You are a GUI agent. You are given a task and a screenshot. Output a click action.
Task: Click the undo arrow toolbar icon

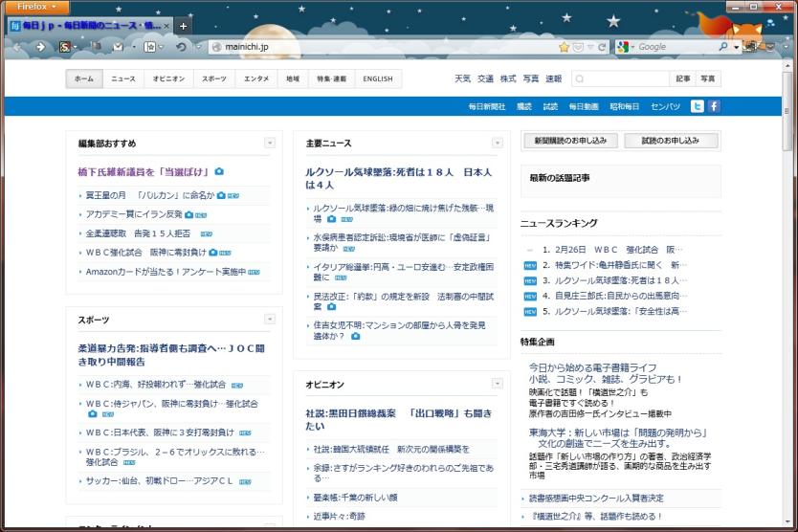tap(181, 47)
